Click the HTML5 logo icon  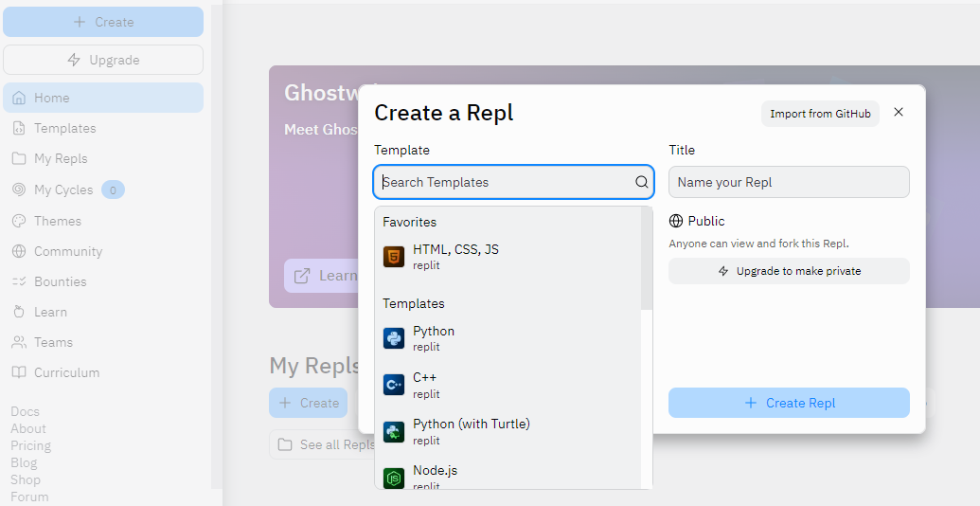(394, 257)
